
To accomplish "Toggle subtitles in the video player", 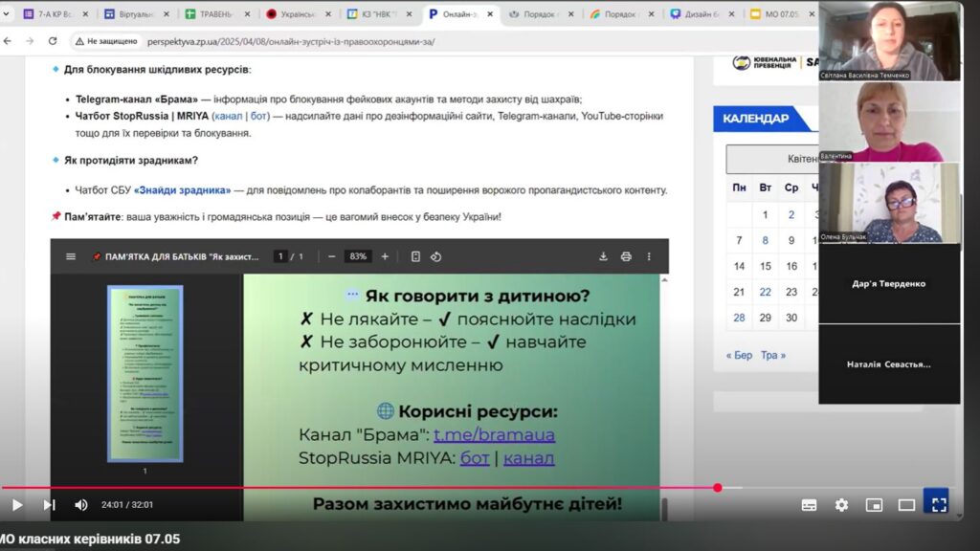I will click(809, 505).
